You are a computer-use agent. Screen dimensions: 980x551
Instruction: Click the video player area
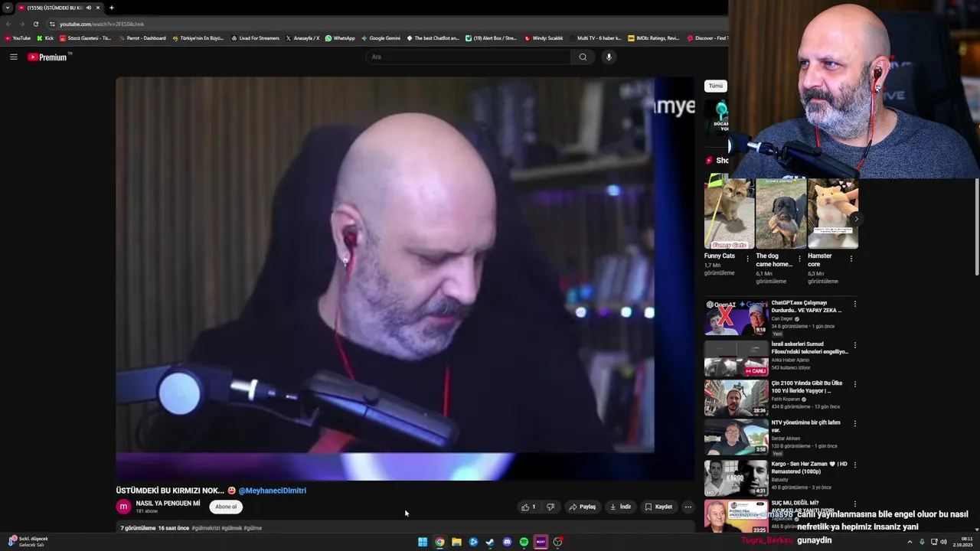point(405,279)
